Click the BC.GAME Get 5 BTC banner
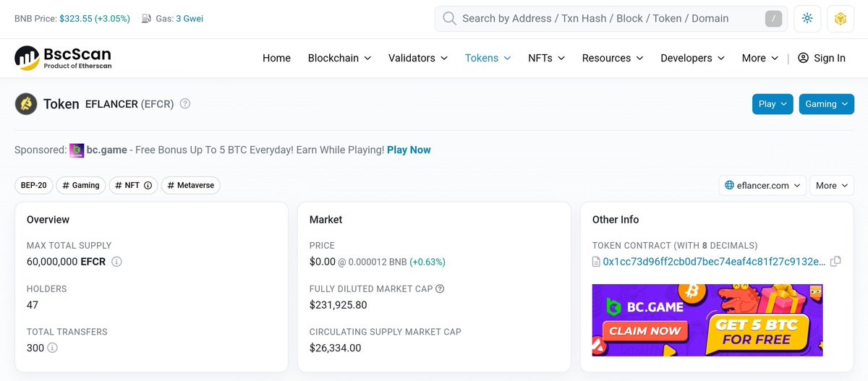 707,320
